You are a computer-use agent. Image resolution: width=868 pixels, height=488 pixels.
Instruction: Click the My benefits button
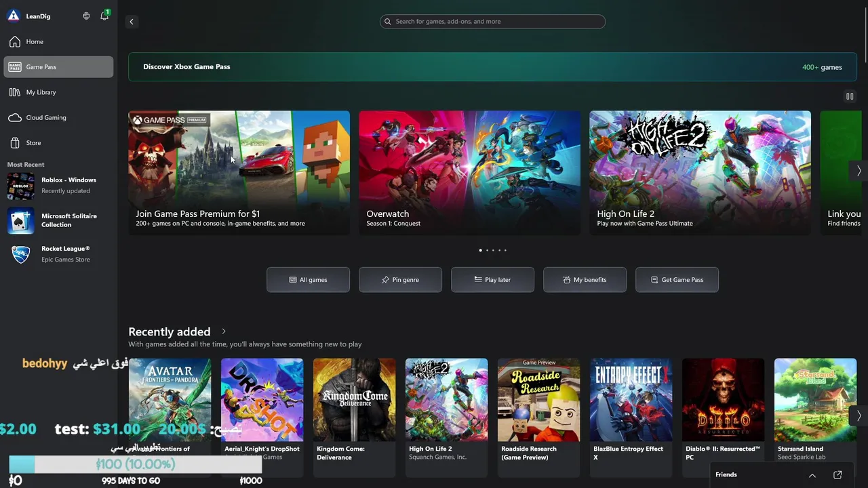(x=585, y=280)
